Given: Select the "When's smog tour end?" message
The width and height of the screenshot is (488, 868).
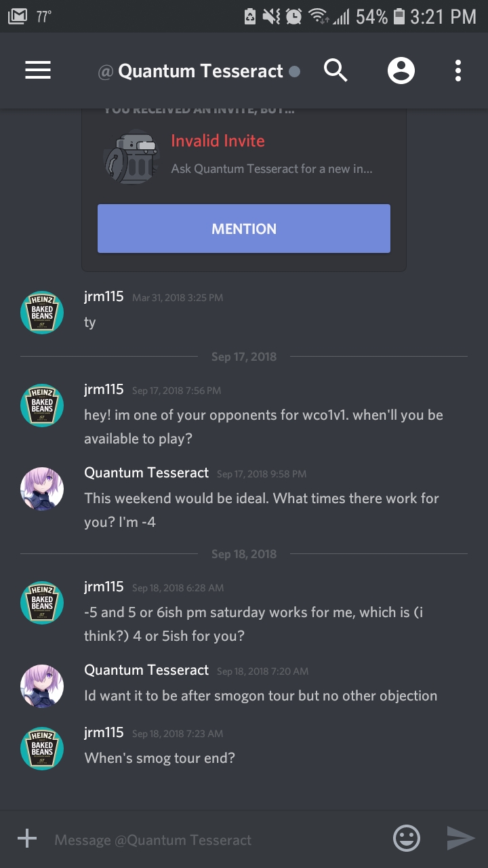Looking at the screenshot, I should [x=160, y=758].
